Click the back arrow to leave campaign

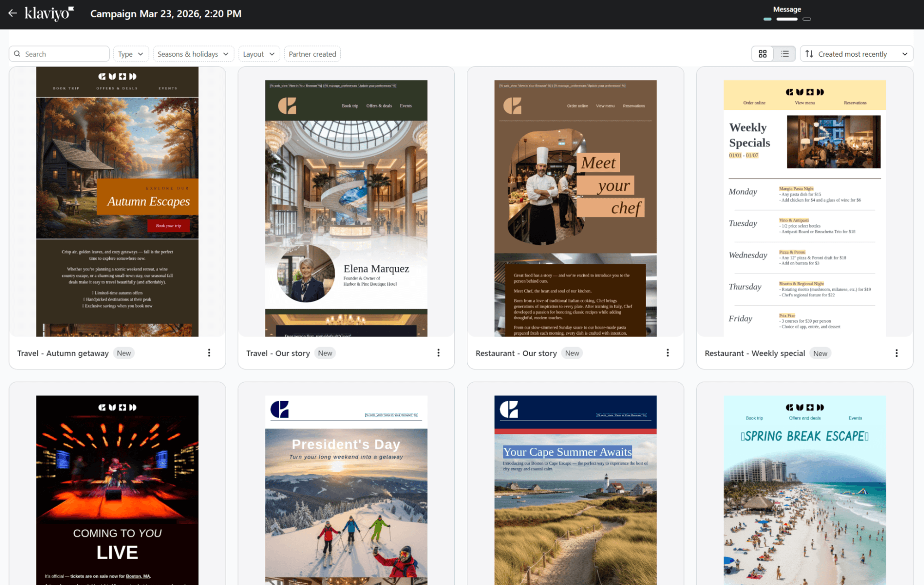pos(12,13)
